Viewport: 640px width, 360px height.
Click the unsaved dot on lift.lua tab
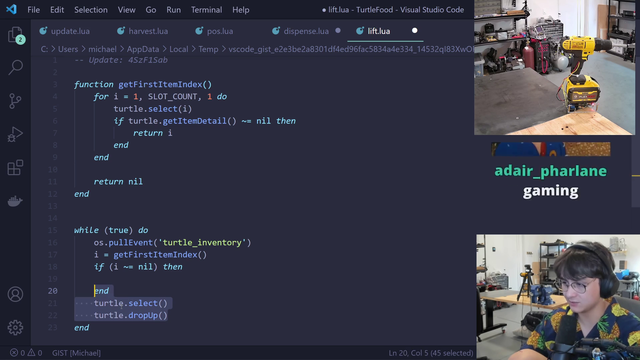click(414, 31)
